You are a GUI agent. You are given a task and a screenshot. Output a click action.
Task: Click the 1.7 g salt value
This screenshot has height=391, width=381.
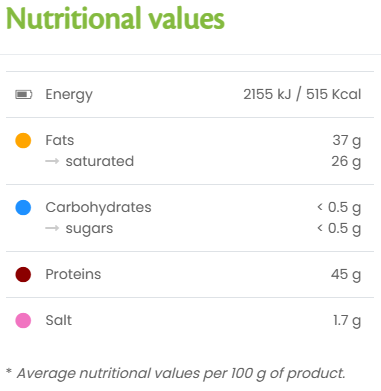347,321
